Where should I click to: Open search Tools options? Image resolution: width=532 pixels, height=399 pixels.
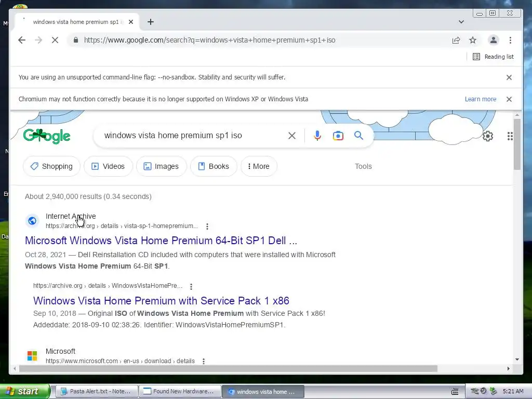coord(363,166)
